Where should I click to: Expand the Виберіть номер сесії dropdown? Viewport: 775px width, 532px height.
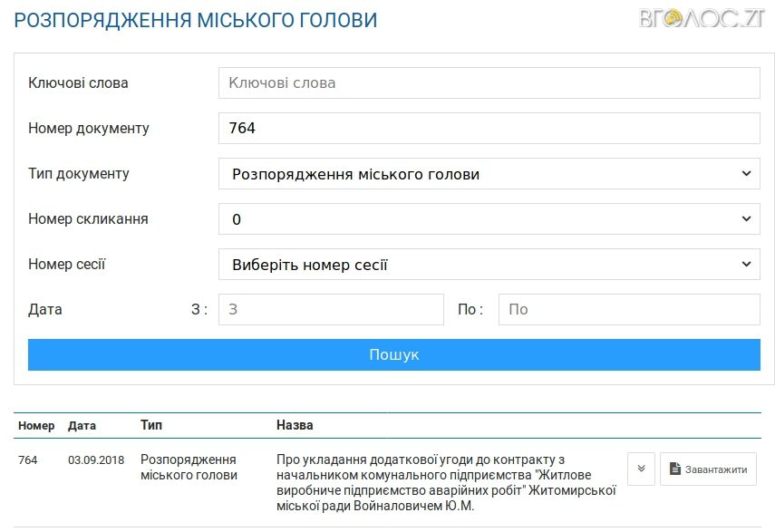(489, 265)
